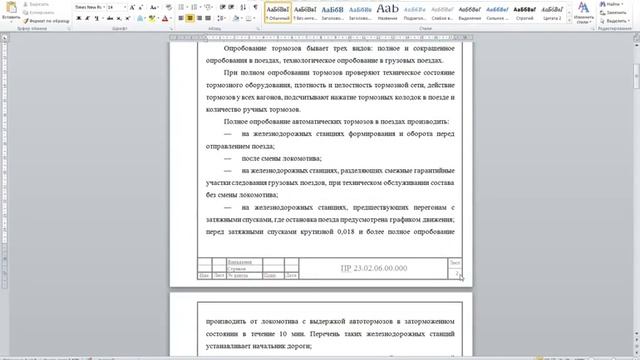Apply yellow text highlight color
This screenshot has height=360, width=640.
(152, 18)
